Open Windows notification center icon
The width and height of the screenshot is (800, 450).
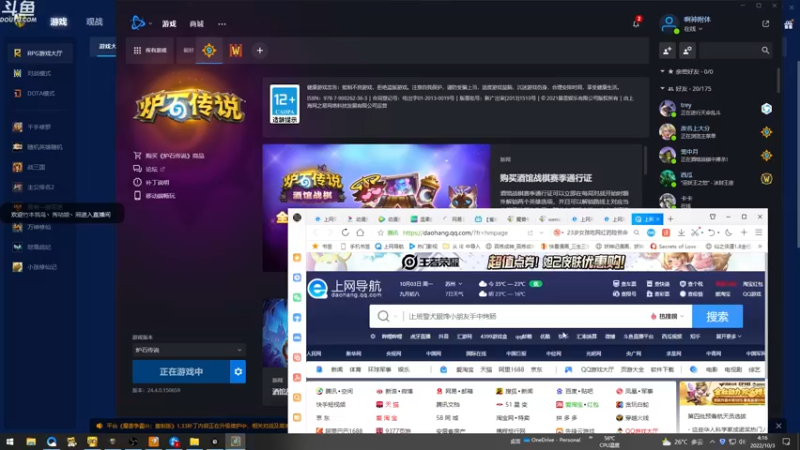click(786, 441)
